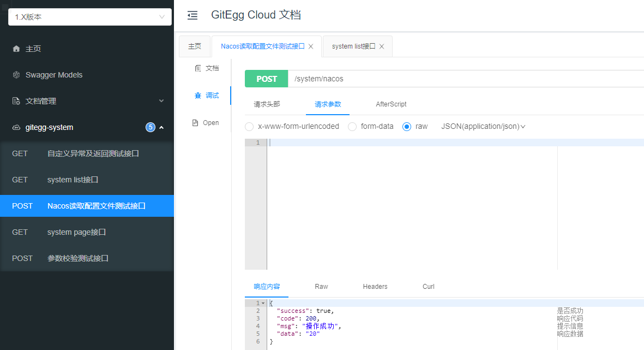Screen dimensions: 644x350
Task: Click "msg": "操作成功" response line
Action: tap(309, 326)
